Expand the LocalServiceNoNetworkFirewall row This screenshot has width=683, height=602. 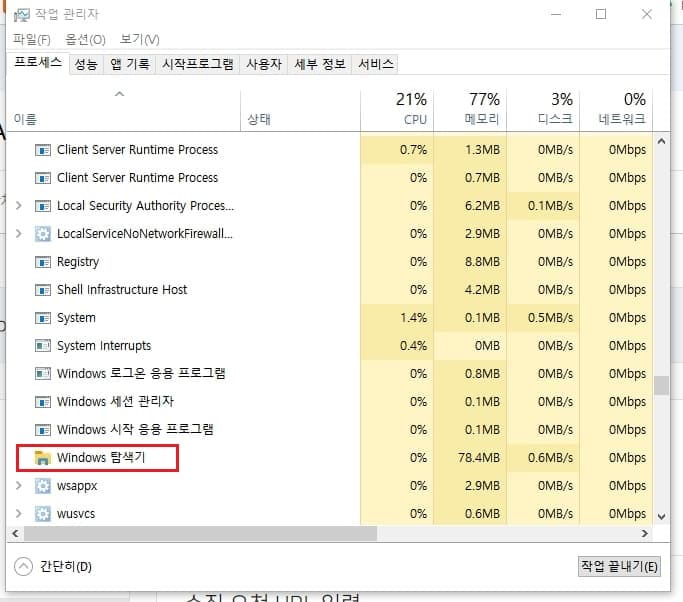point(18,233)
